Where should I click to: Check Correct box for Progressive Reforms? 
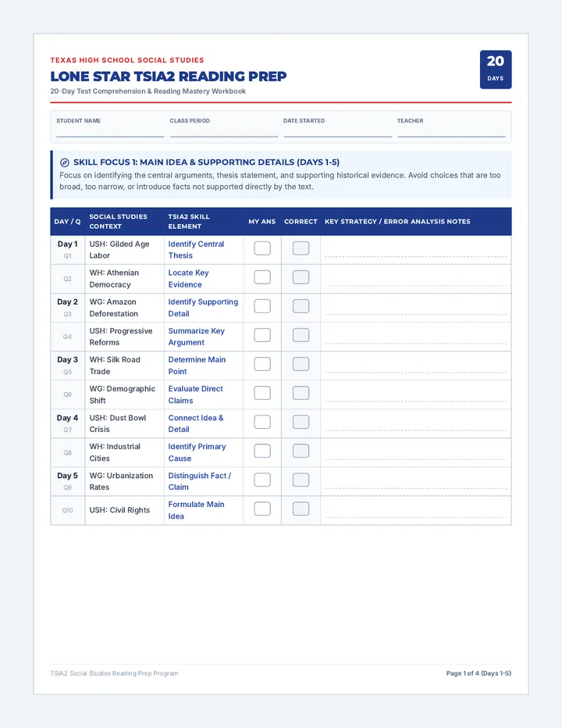(301, 335)
